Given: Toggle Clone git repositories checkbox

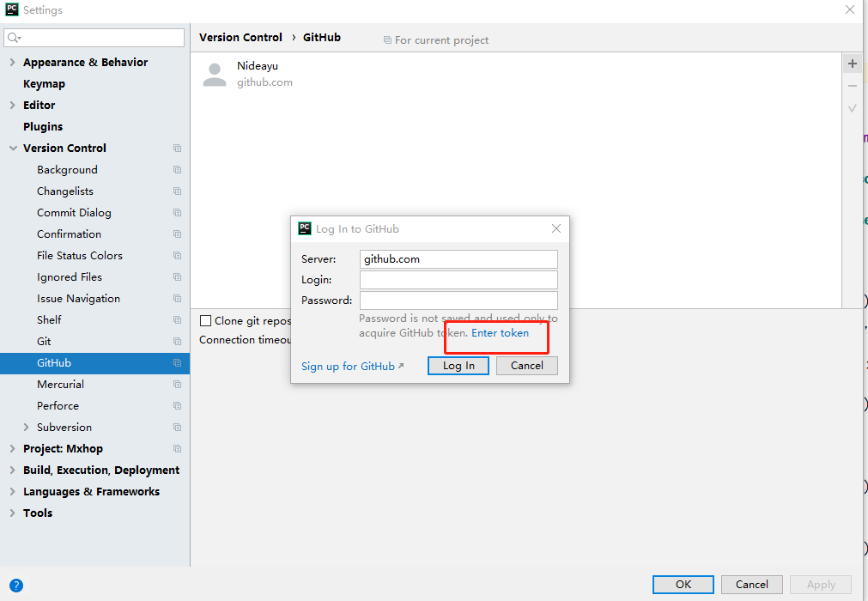Looking at the screenshot, I should pos(205,321).
